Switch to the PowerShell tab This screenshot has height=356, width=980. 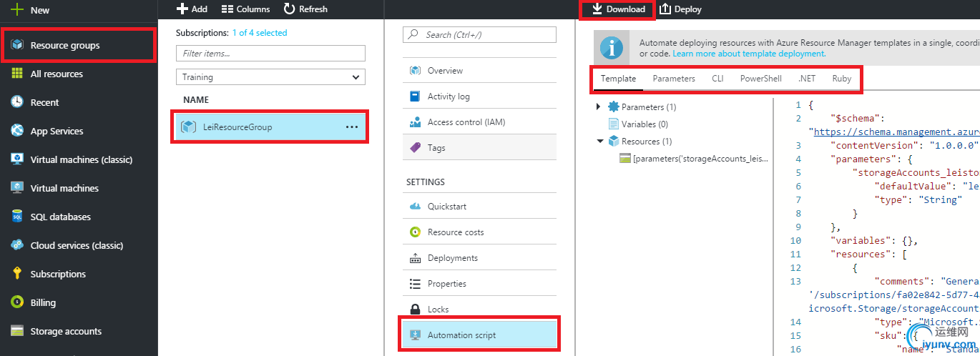(761, 79)
